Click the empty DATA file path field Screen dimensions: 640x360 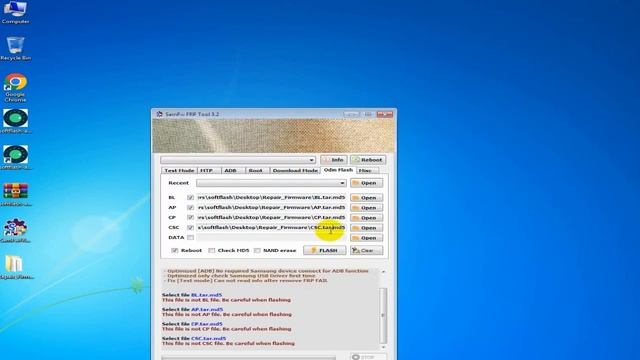click(x=271, y=238)
